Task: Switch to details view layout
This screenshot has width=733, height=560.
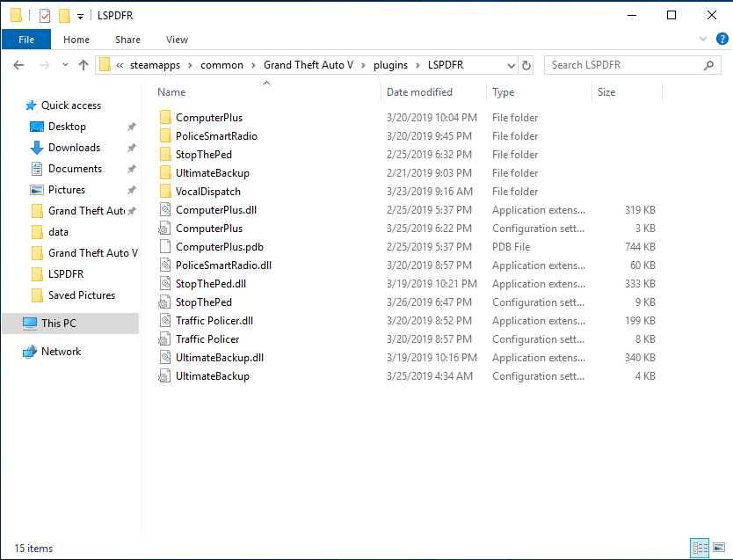Action: tap(700, 548)
